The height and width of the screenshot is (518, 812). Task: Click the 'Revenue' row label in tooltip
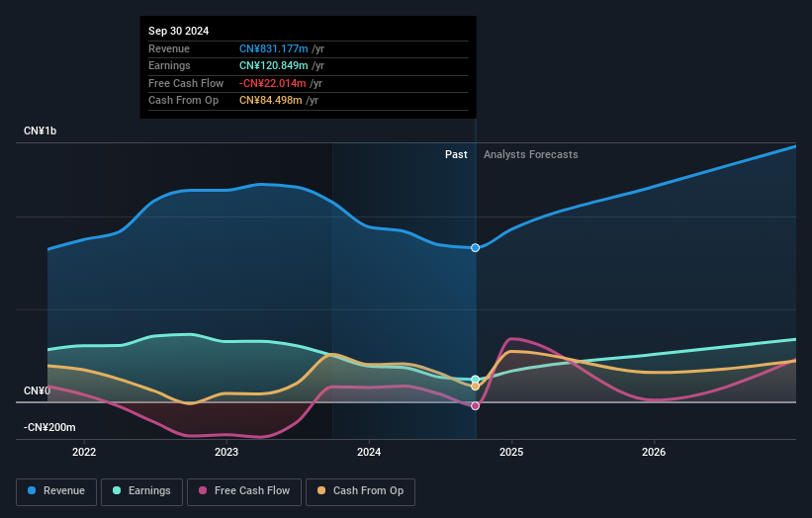pos(169,48)
